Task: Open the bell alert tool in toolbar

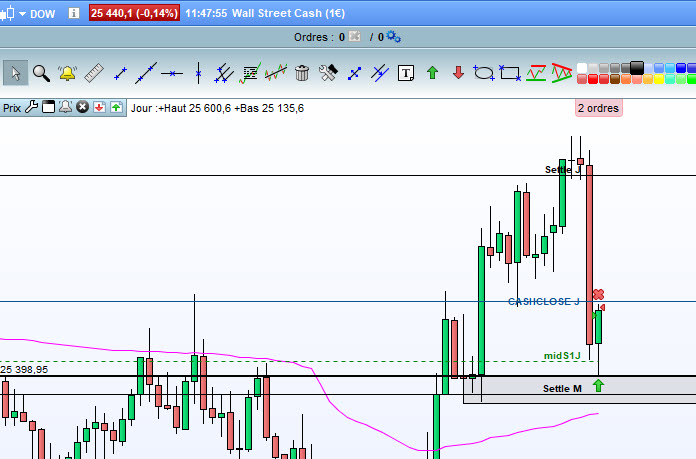Action: pyautogui.click(x=67, y=73)
